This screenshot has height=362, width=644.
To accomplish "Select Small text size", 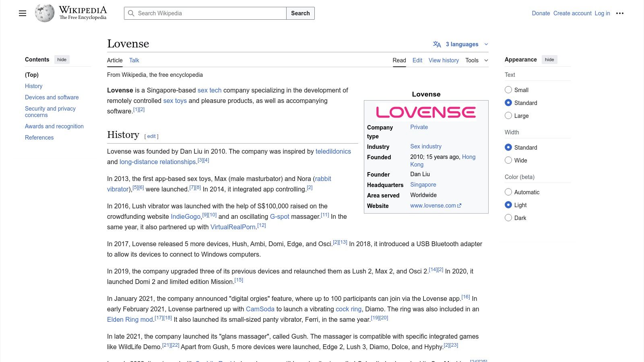I will (508, 90).
